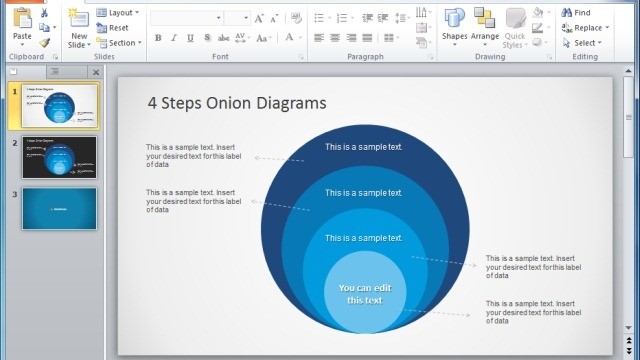Image resolution: width=640 pixels, height=360 pixels.
Task: Open the font size dropdown
Action: coord(246,18)
